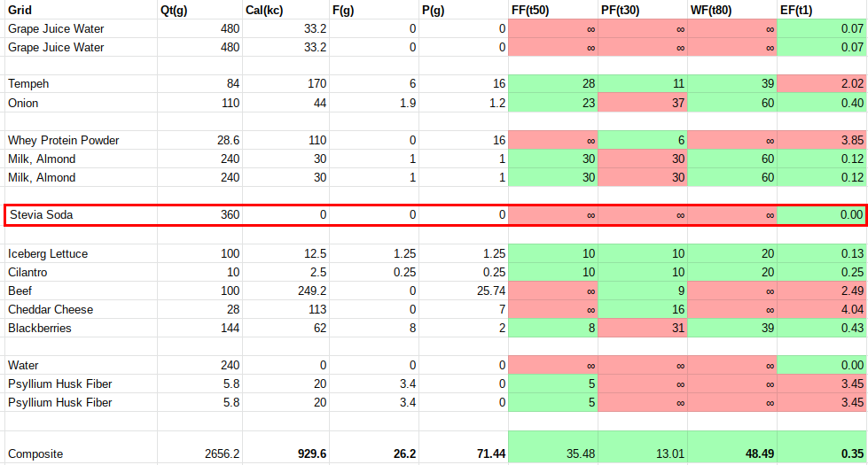The image size is (868, 465).
Task: Click Onion's red PF cell showing 37
Action: (642, 103)
